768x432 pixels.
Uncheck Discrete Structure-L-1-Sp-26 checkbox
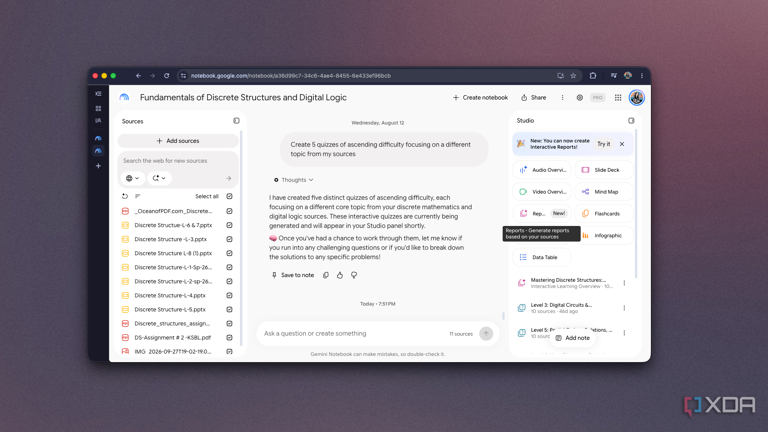pos(229,267)
